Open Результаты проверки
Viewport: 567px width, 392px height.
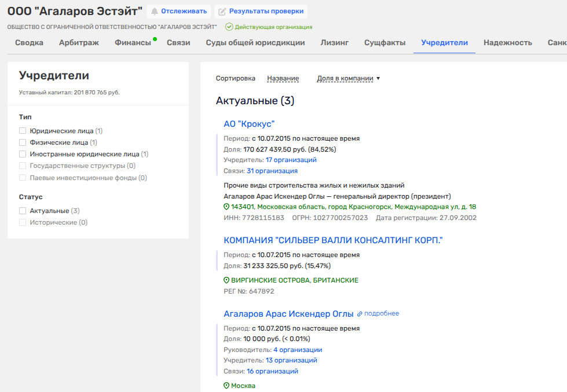click(261, 12)
